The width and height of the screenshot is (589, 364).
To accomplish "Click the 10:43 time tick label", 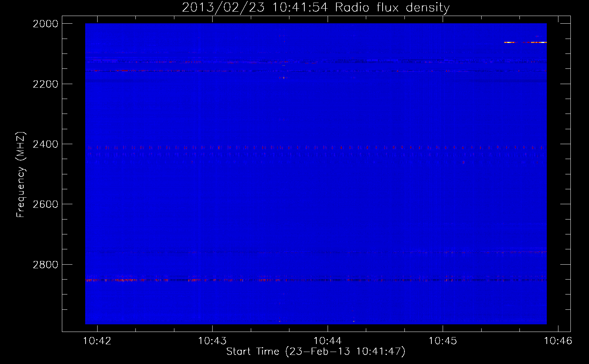I will coord(212,341).
